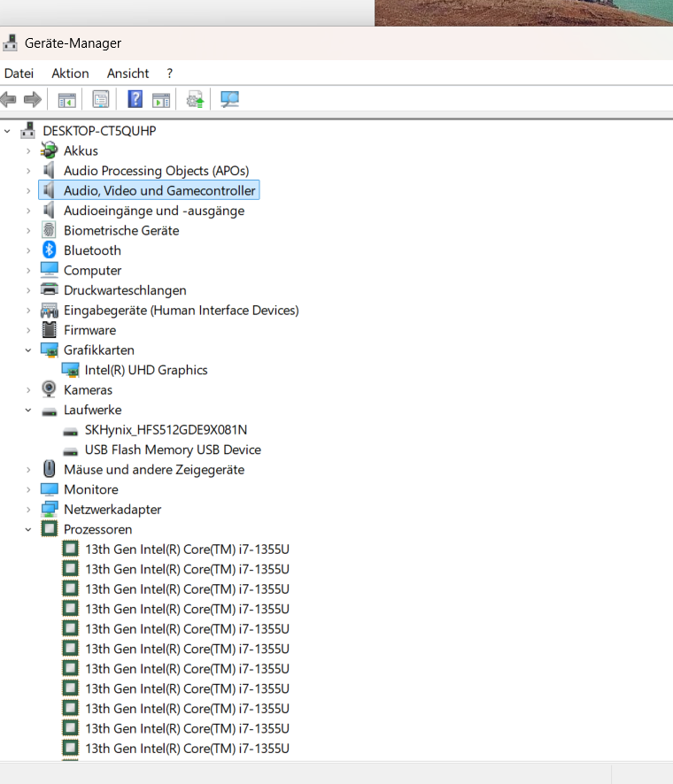Screen dimensions: 673x784
Task: Click the update driver toolbar icon
Action: 195,99
